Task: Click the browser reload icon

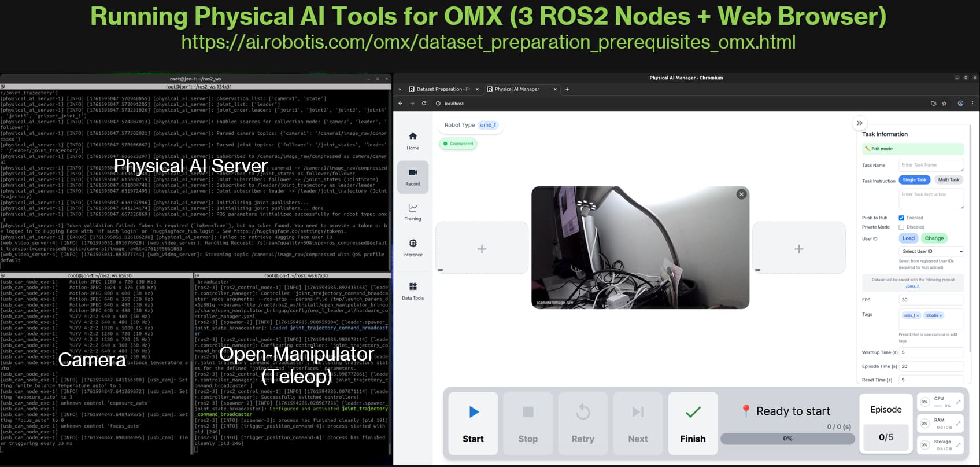Action: [424, 104]
